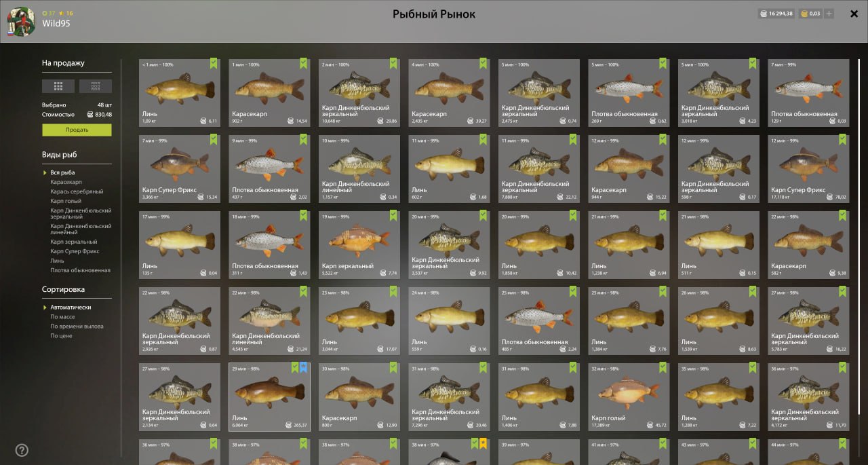Click the select-all fish grid icon
Viewport: 868px width, 465px height.
click(58, 86)
